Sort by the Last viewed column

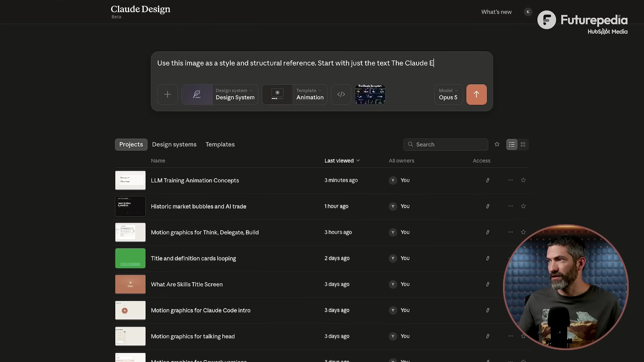(342, 161)
